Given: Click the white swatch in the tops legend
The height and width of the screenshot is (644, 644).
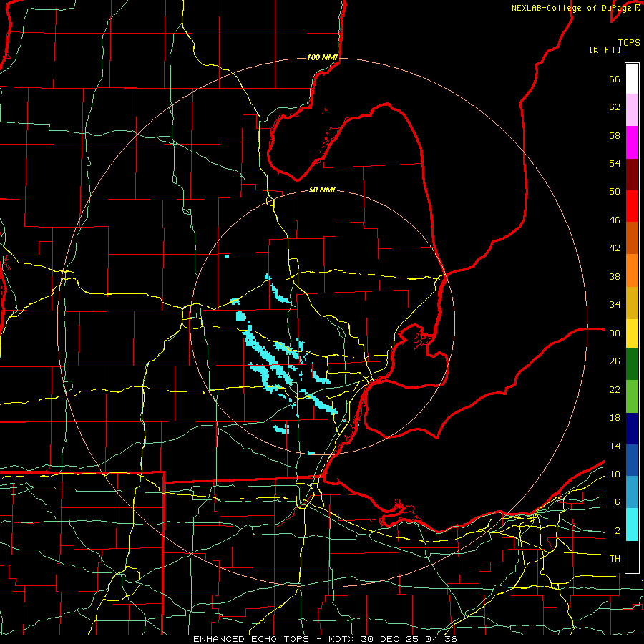Looking at the screenshot, I should tap(632, 79).
